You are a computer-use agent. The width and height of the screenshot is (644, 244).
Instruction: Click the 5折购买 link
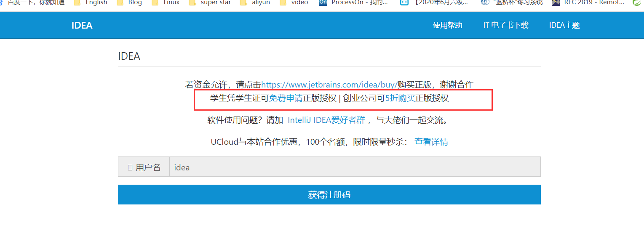coord(400,98)
